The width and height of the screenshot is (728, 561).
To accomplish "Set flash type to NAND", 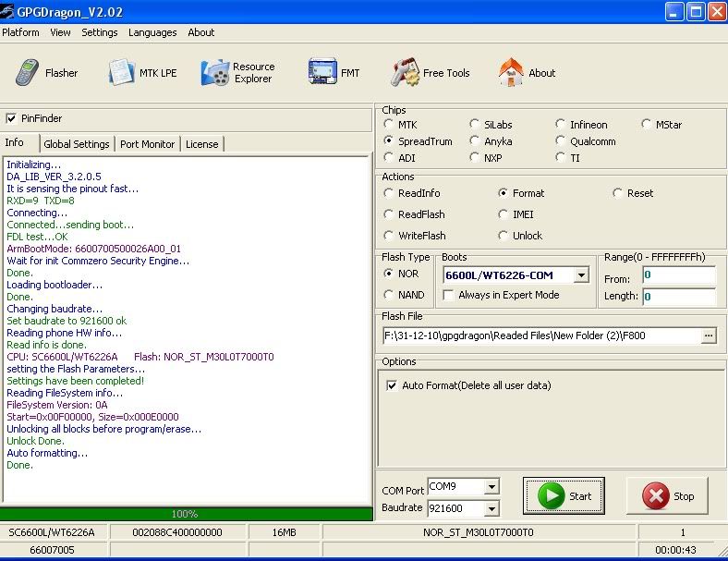I will coord(388,295).
